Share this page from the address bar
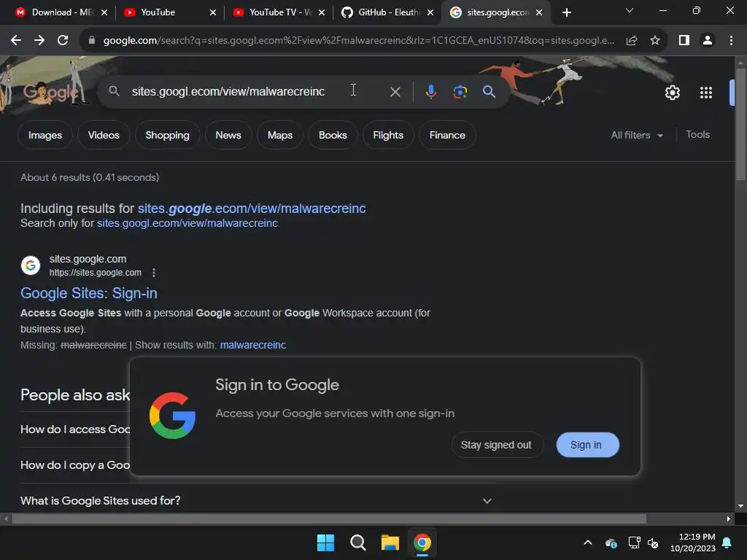Viewport: 747px width, 560px height. pos(632,41)
